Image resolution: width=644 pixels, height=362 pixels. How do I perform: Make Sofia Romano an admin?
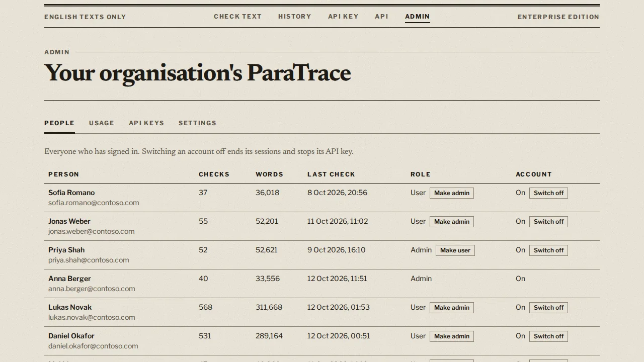click(x=452, y=193)
